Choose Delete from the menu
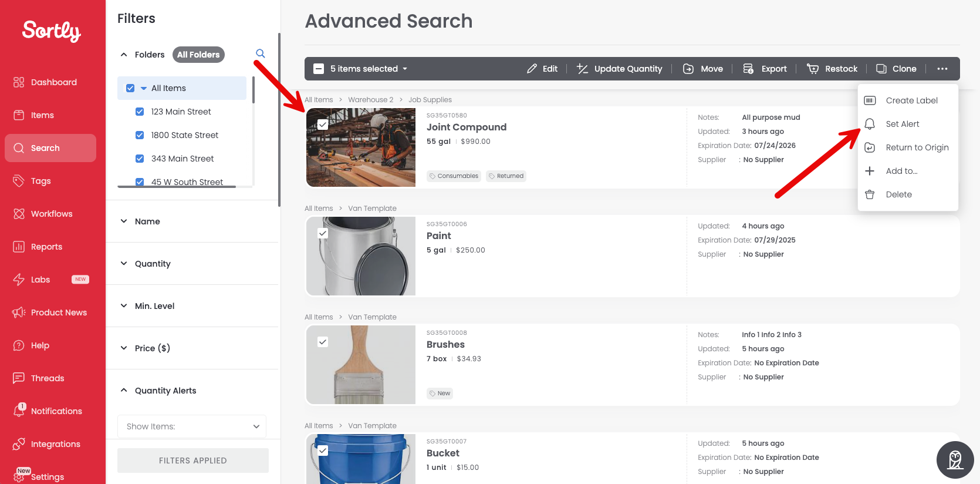980x484 pixels. pos(908,194)
